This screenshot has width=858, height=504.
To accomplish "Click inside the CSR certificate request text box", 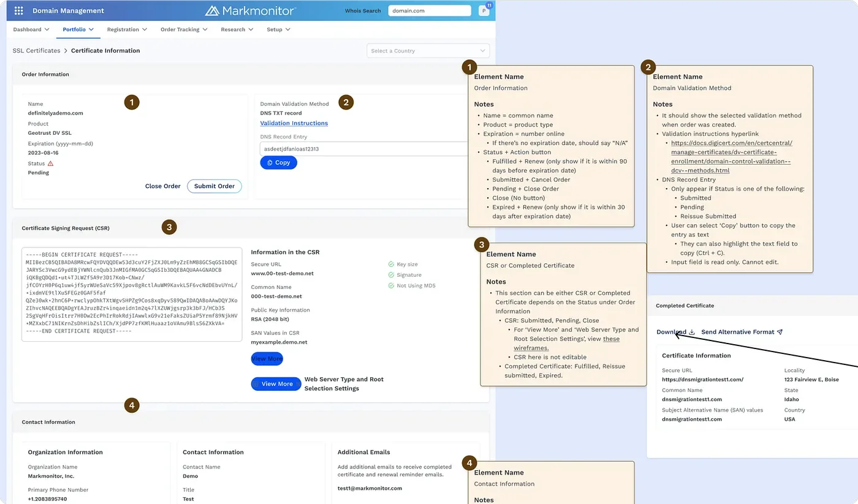I will click(x=132, y=295).
